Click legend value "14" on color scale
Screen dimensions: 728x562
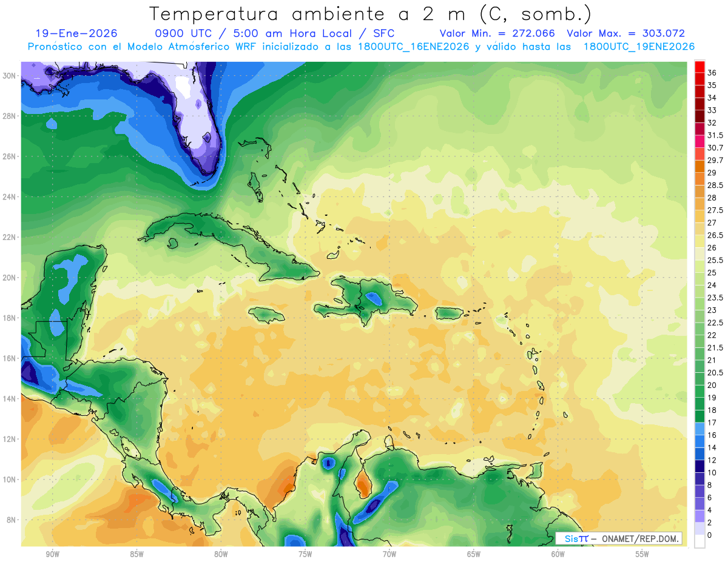(x=712, y=447)
